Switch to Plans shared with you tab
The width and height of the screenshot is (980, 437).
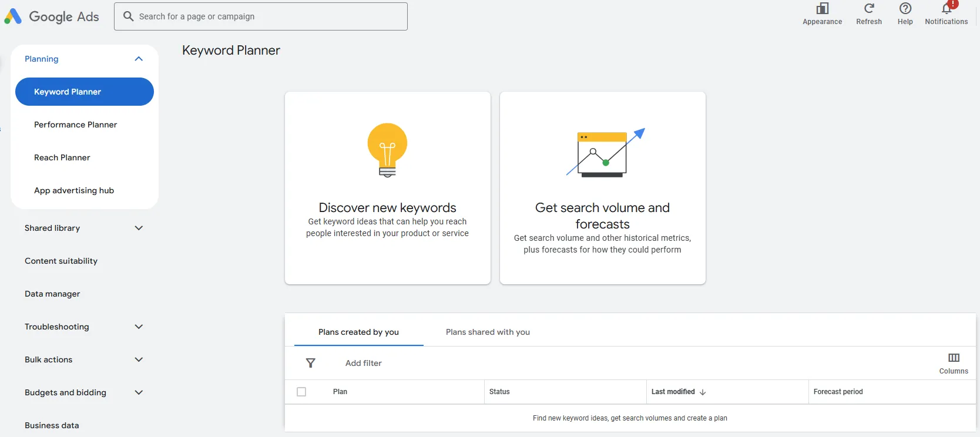488,332
